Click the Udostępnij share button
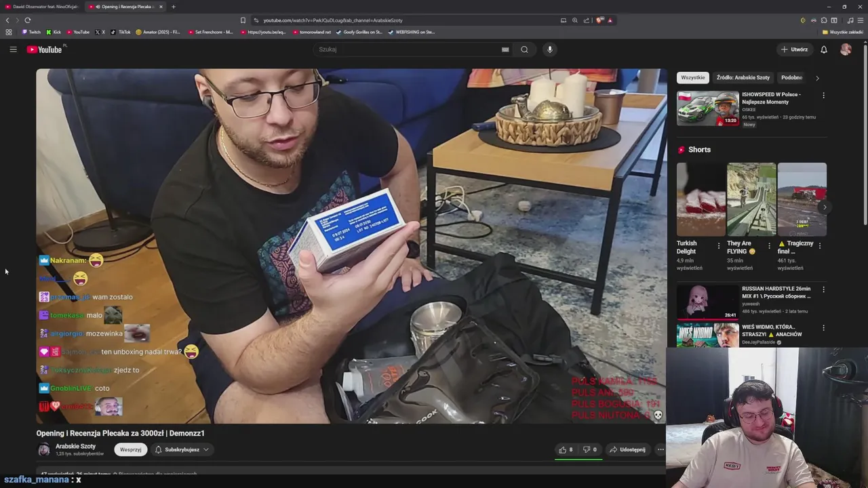868x488 pixels. click(x=627, y=449)
